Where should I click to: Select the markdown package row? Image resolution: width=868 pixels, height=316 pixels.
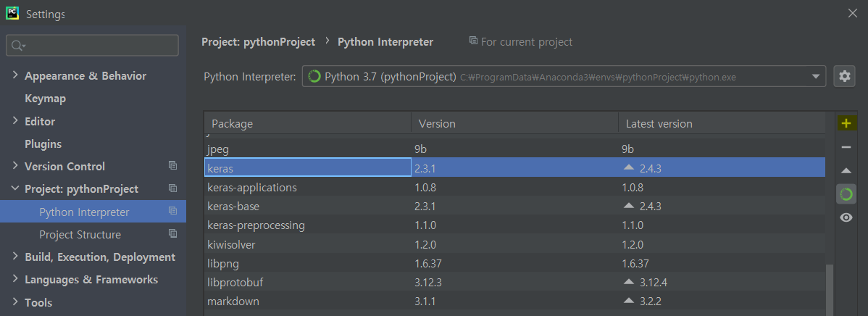click(x=515, y=302)
